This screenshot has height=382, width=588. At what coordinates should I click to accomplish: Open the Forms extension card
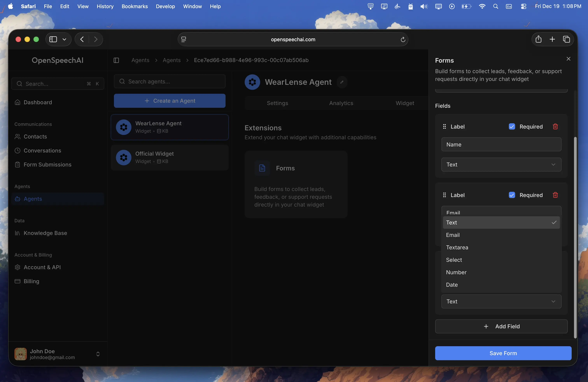(296, 185)
